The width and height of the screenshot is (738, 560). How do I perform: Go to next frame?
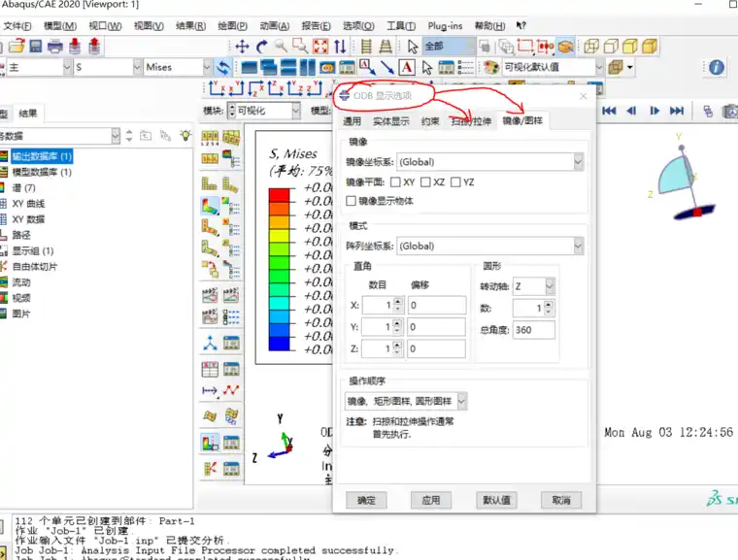(x=654, y=111)
